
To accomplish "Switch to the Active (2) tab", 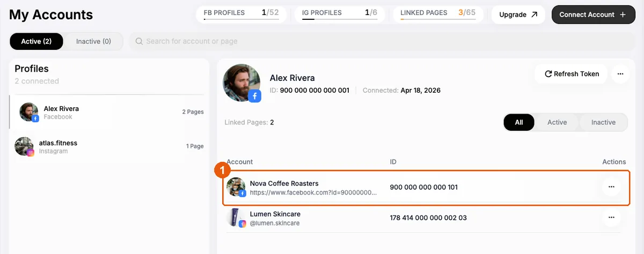I will 36,41.
